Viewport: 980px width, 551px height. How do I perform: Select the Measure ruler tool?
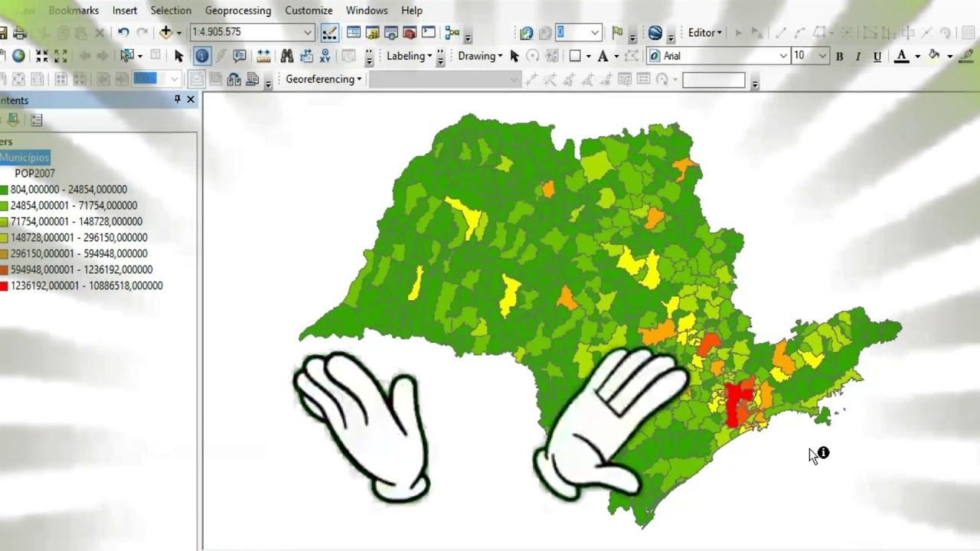click(x=263, y=56)
